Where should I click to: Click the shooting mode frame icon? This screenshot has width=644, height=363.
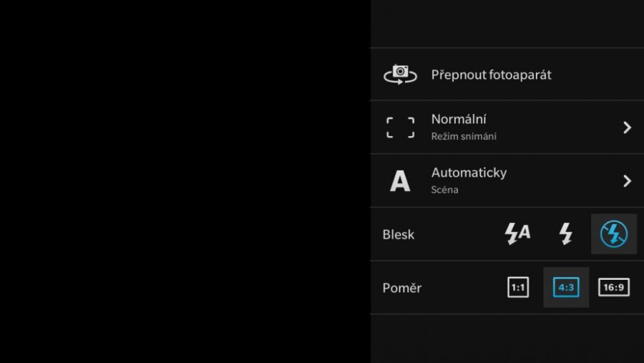tap(401, 128)
